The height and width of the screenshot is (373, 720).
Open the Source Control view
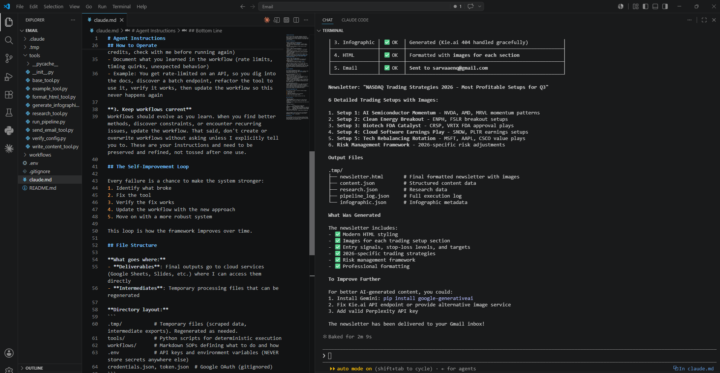9,58
